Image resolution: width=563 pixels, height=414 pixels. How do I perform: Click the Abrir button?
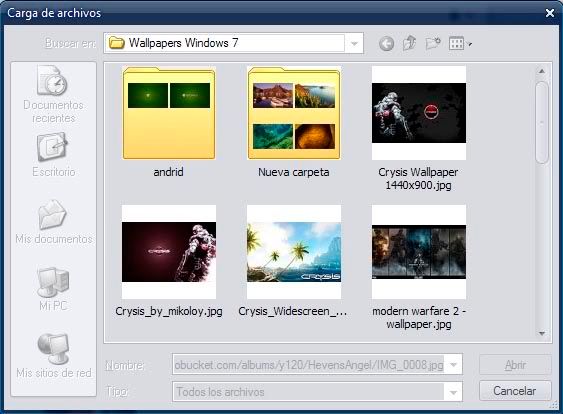515,365
